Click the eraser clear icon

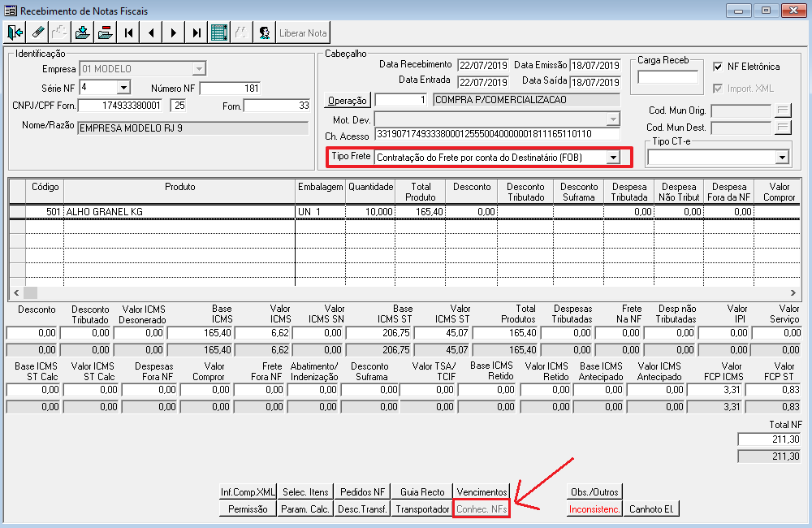pyautogui.click(x=37, y=32)
